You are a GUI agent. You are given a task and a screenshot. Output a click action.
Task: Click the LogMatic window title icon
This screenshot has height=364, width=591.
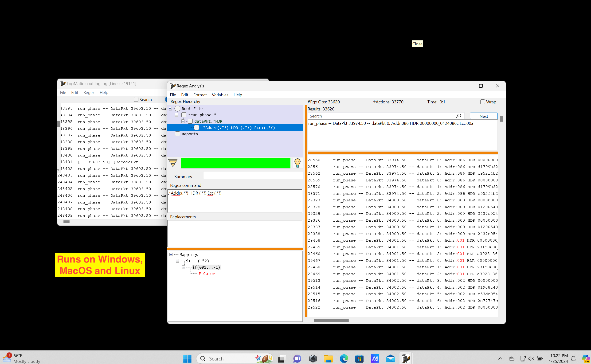(x=63, y=83)
